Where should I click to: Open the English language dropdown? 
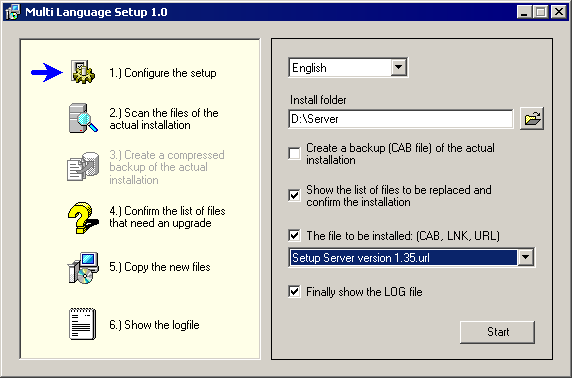[399, 68]
